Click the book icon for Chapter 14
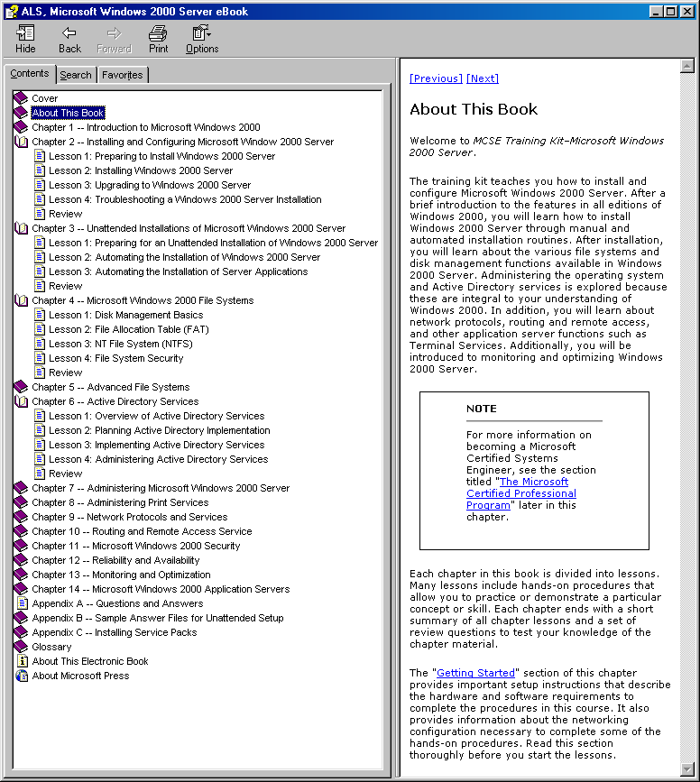700x782 pixels. click(x=21, y=590)
